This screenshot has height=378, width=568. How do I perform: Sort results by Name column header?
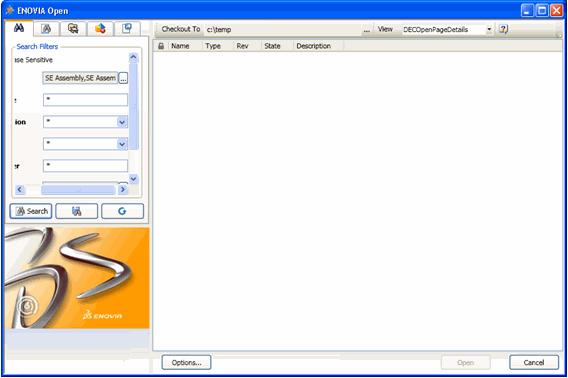click(x=180, y=46)
